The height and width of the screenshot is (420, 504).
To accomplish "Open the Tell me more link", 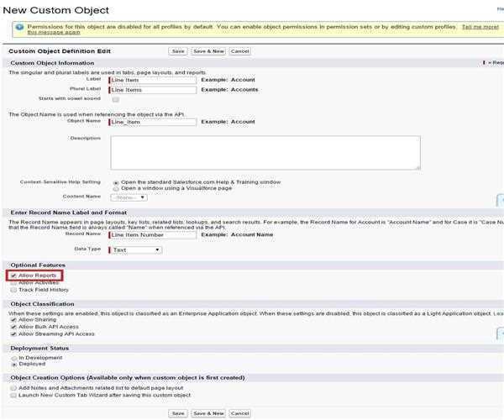I will click(479, 26).
